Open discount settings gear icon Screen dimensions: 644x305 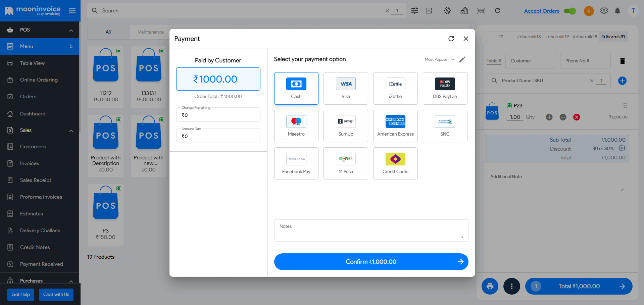click(x=622, y=148)
